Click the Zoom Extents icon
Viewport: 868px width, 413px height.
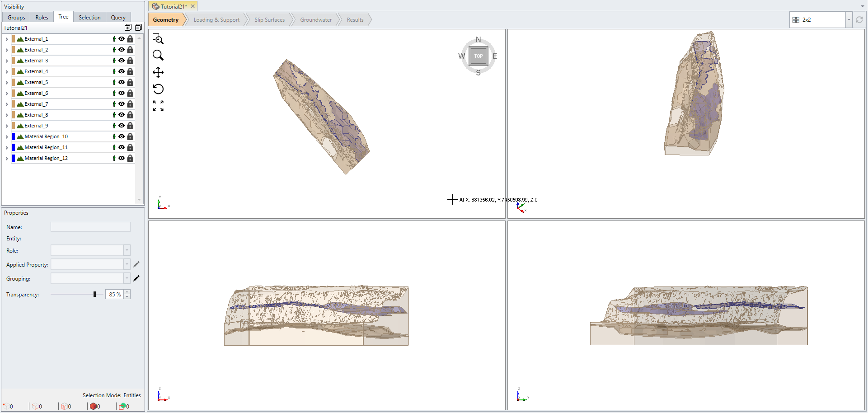158,105
